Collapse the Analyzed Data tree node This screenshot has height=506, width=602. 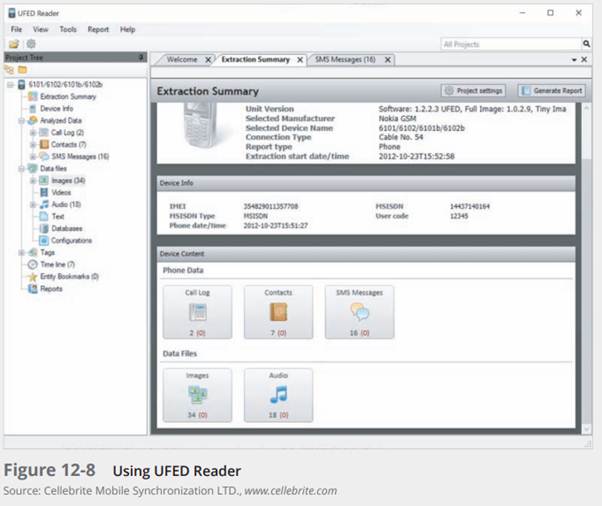pyautogui.click(x=22, y=120)
